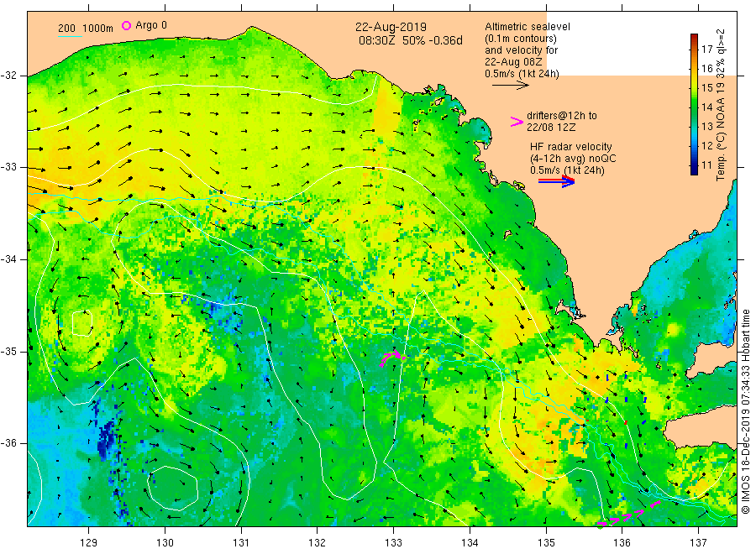Click latitude axis label -32

pyautogui.click(x=8, y=76)
